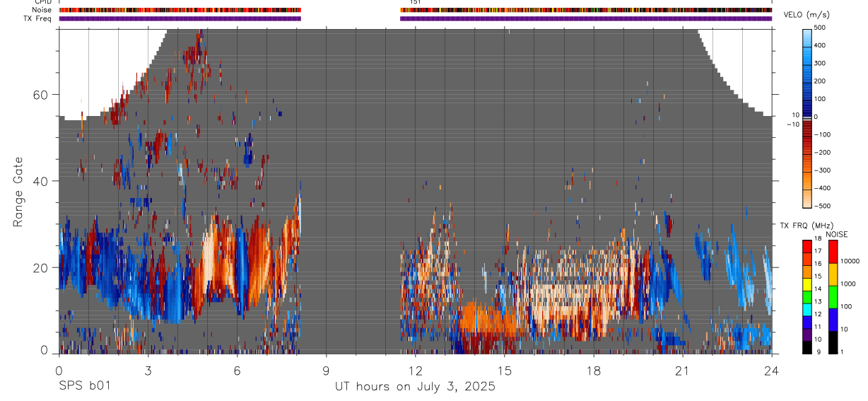Click the Noise row label at top

point(42,11)
